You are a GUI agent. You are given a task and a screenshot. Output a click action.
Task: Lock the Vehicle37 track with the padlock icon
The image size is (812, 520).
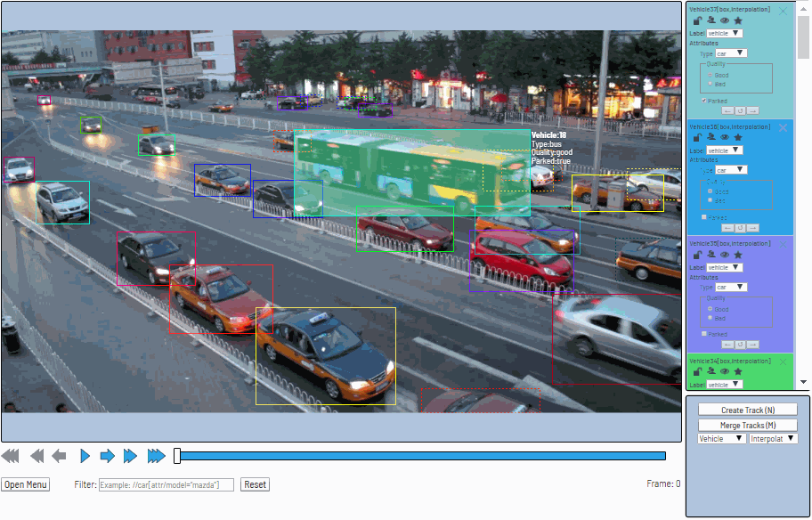698,20
